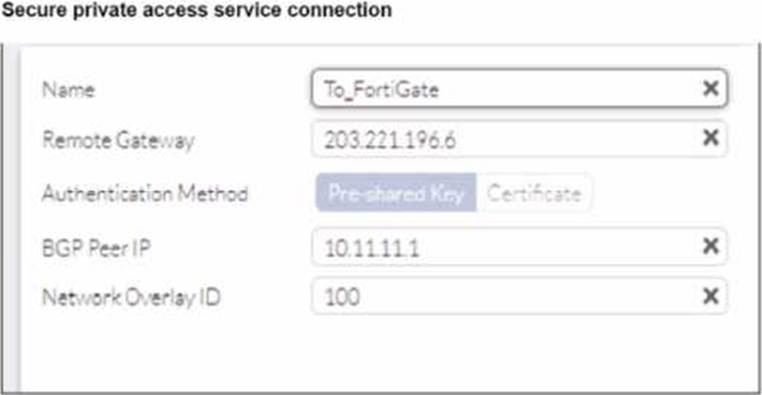
Task: Click the Authentication Method label
Action: pyautogui.click(x=145, y=194)
